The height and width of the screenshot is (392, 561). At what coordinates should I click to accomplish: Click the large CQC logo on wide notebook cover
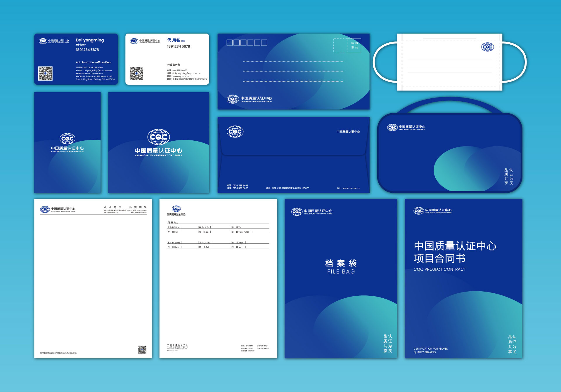tap(158, 137)
